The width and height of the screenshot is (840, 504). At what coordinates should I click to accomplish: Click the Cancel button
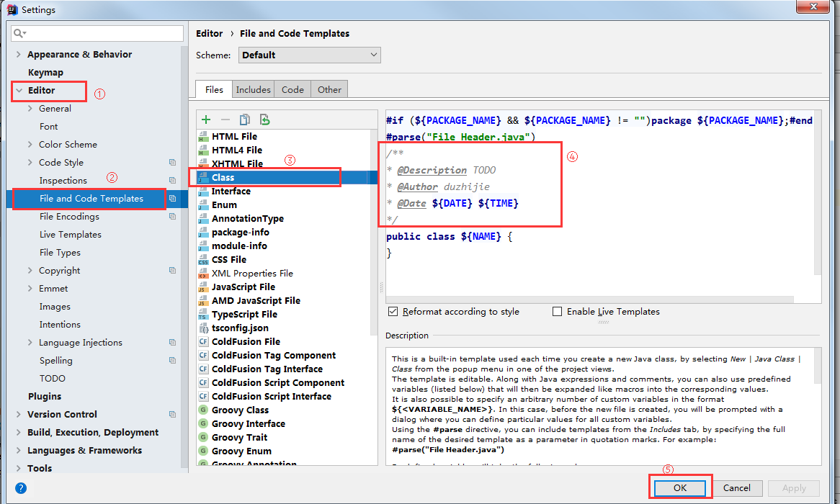click(x=737, y=487)
